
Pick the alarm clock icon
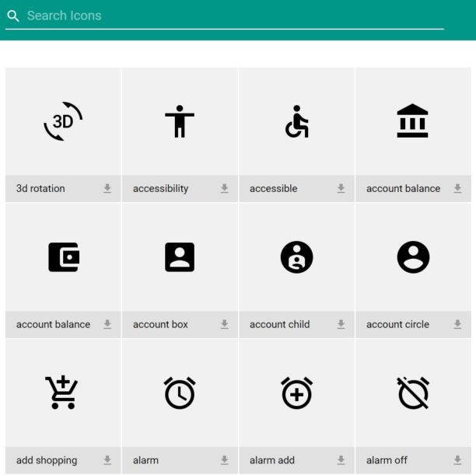click(x=180, y=393)
